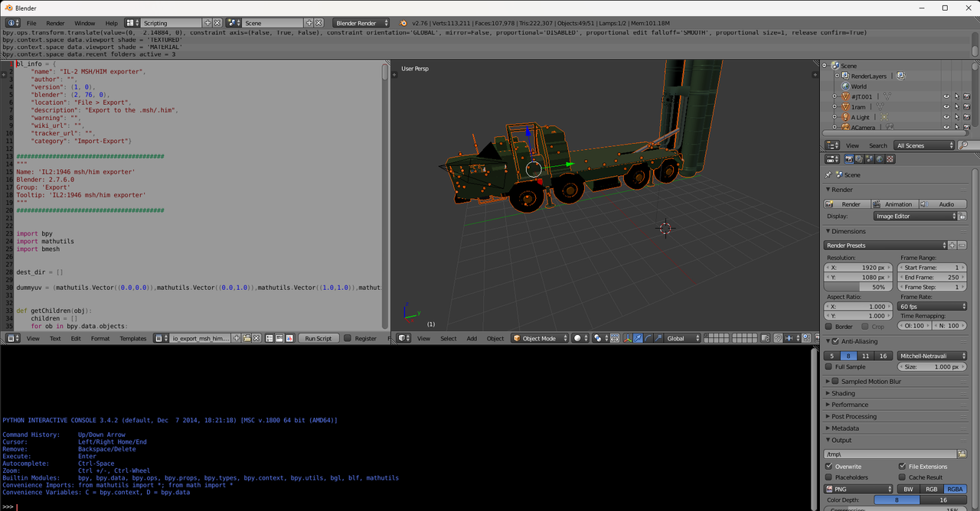Open the Display Image Editor dropdown
The image size is (980, 511).
[x=916, y=216]
